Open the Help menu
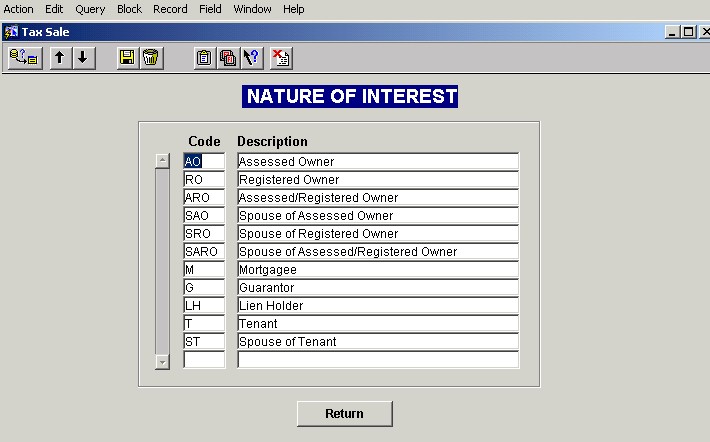Viewport: 710px width, 442px height. pyautogui.click(x=293, y=9)
